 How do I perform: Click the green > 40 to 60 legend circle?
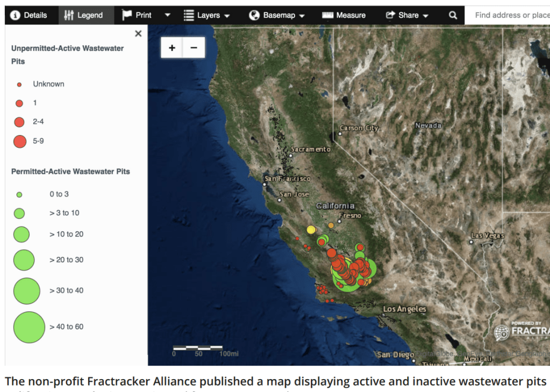tap(29, 327)
